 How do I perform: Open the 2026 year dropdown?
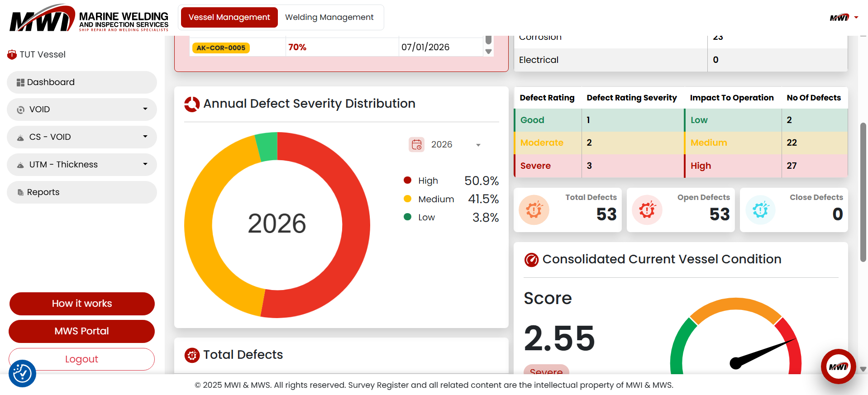click(455, 145)
